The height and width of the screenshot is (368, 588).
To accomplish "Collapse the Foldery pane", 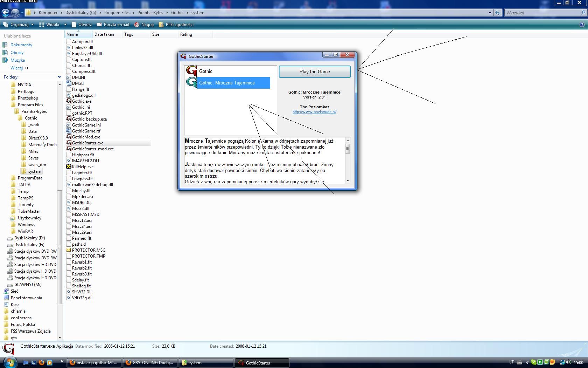I will coord(59,77).
